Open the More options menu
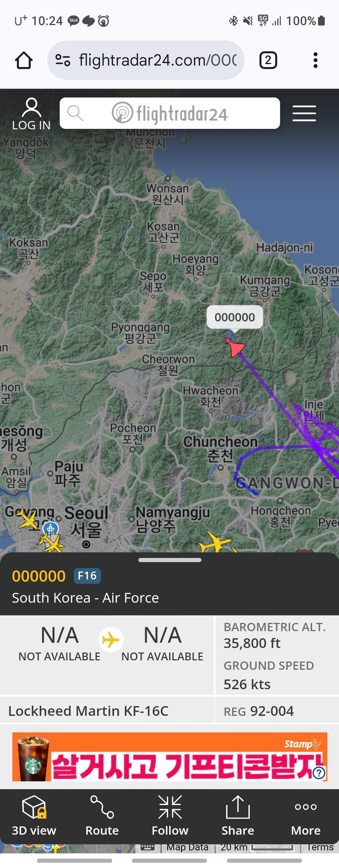 point(306,816)
